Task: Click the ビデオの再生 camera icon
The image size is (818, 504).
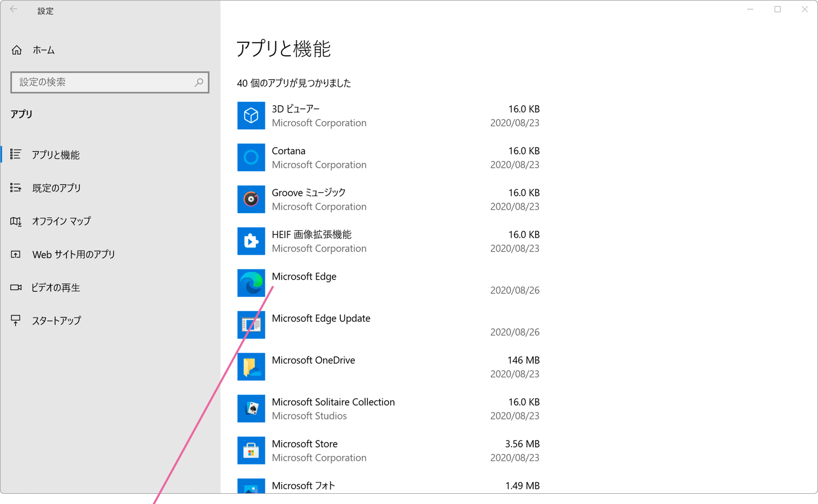Action: (16, 287)
